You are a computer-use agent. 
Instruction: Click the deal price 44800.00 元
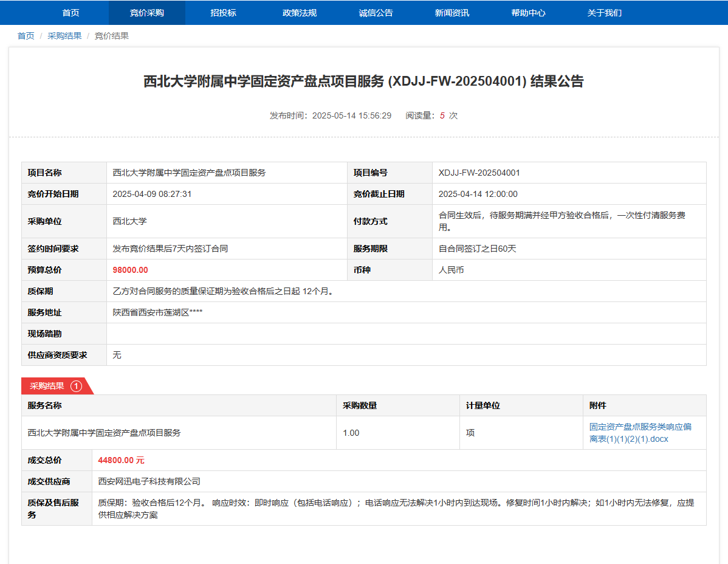121,460
